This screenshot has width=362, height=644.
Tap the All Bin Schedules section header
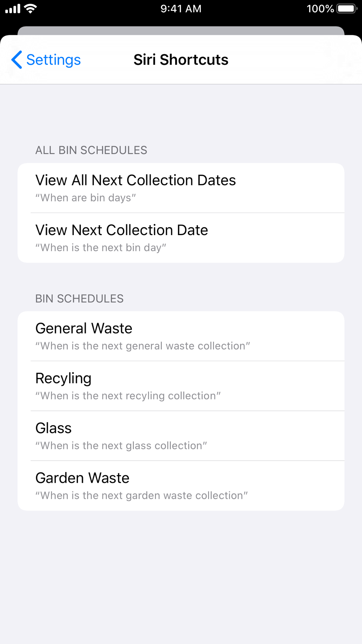pyautogui.click(x=91, y=150)
